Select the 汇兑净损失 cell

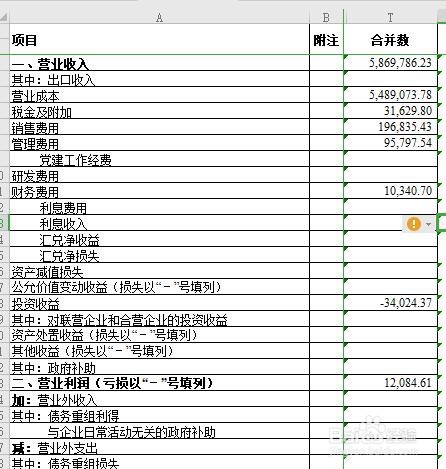pos(160,255)
